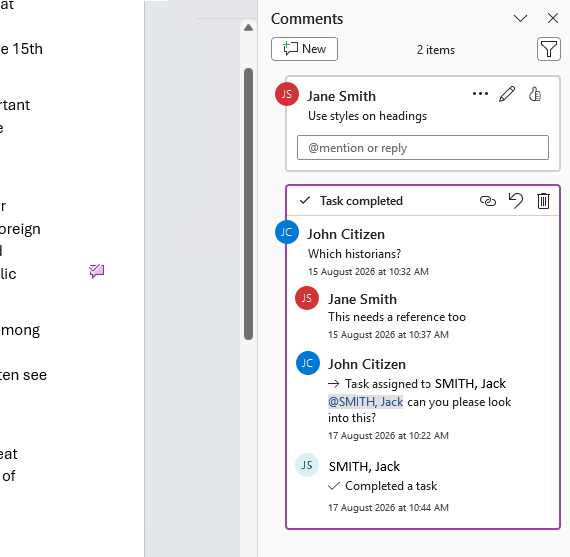Click the '15 August 2026 at 10:32 AM' timestamp
Viewport: 570px width, 557px height.
pos(368,272)
